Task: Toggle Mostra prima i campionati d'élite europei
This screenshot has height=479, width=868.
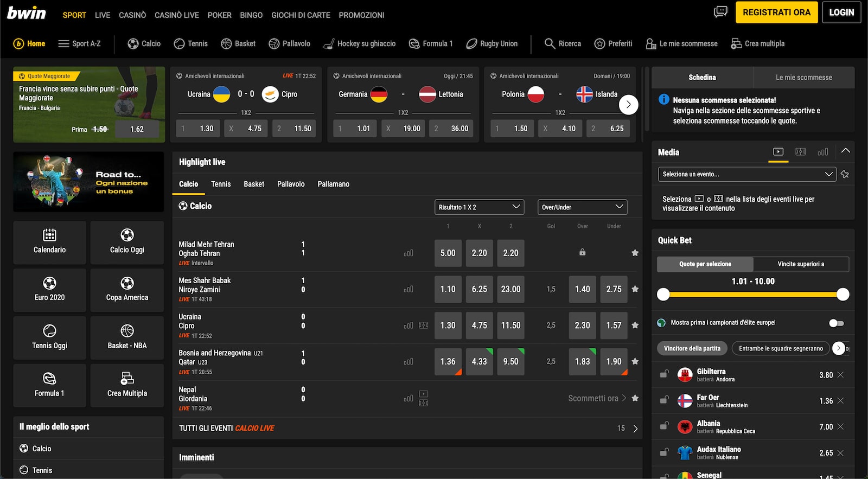Action: tap(837, 323)
